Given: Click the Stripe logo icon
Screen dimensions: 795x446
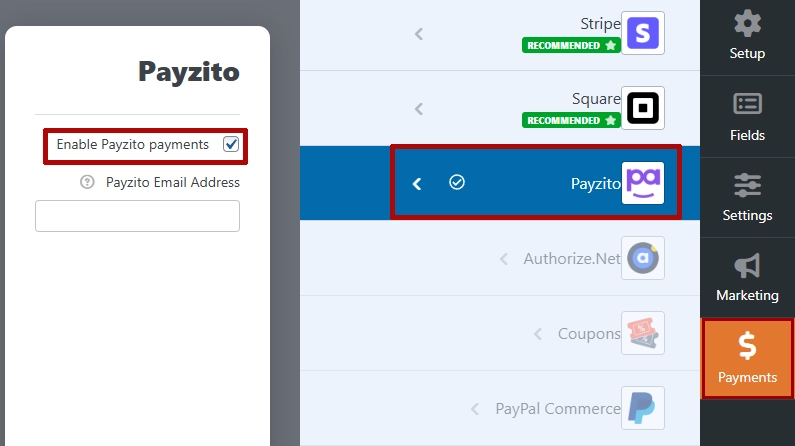Looking at the screenshot, I should (x=642, y=33).
